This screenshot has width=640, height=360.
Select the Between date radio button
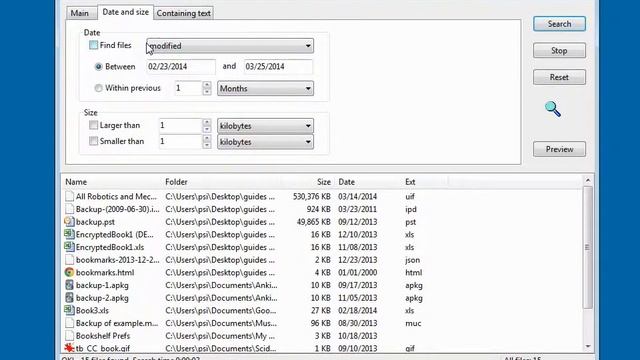[98, 67]
